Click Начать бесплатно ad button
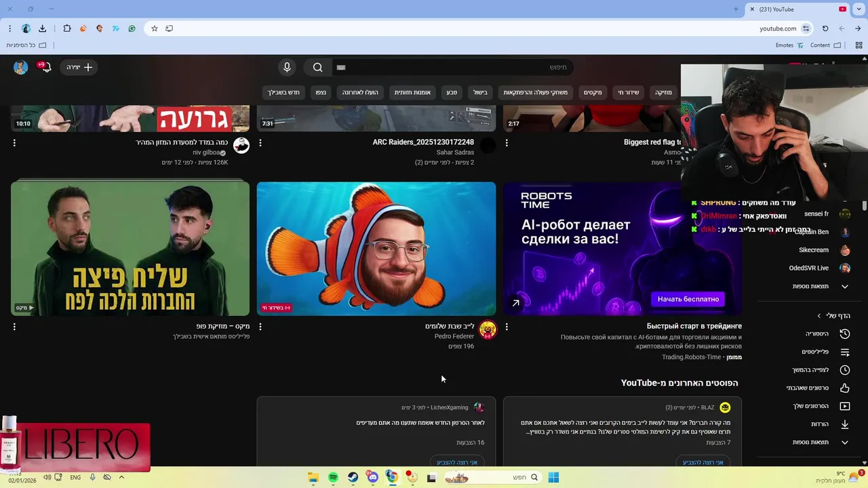 [x=688, y=299]
